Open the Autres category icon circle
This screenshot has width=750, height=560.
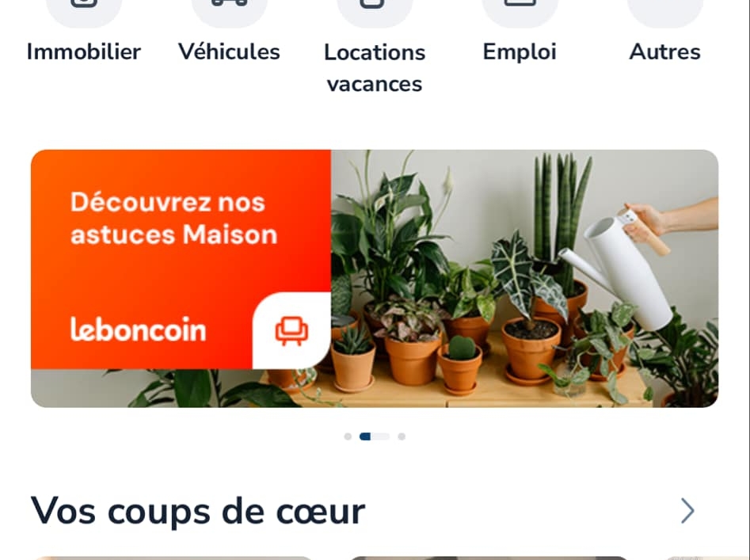pyautogui.click(x=664, y=12)
